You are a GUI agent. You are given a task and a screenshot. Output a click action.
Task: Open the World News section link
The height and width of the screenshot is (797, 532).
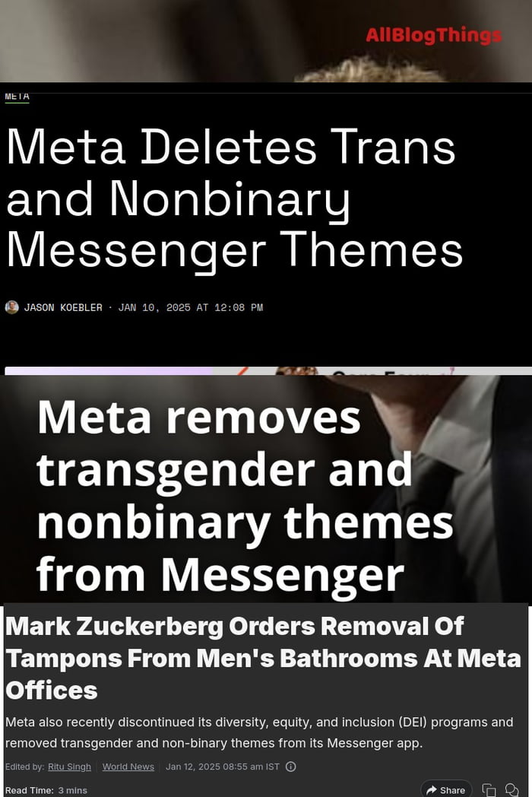point(128,767)
